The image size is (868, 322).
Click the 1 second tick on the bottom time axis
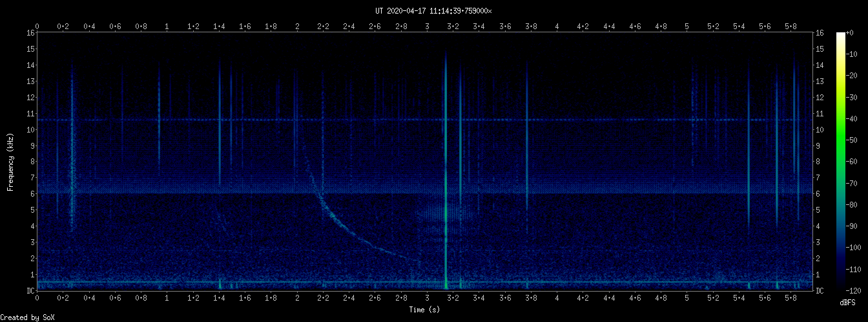(167, 298)
